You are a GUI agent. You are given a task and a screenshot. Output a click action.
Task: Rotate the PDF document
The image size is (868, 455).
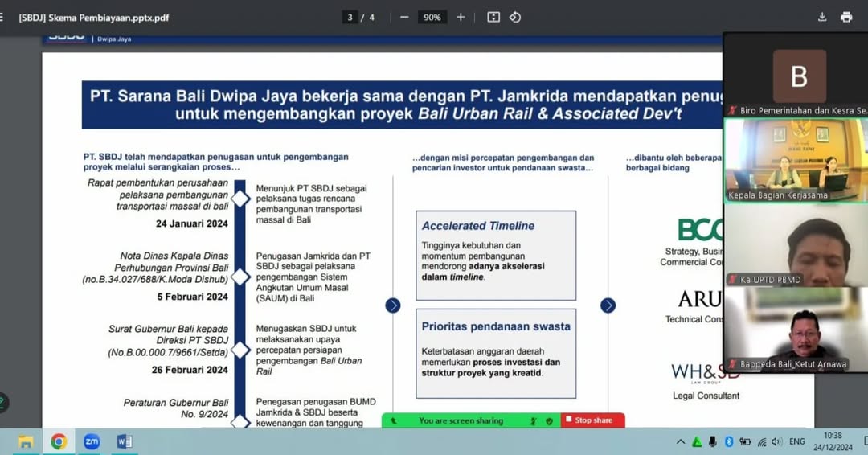pos(515,17)
